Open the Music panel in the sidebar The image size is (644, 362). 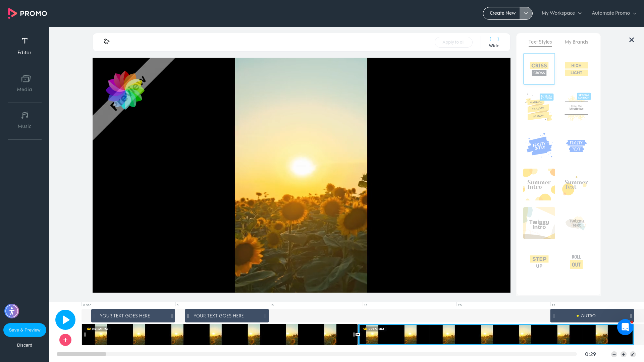coord(24,120)
